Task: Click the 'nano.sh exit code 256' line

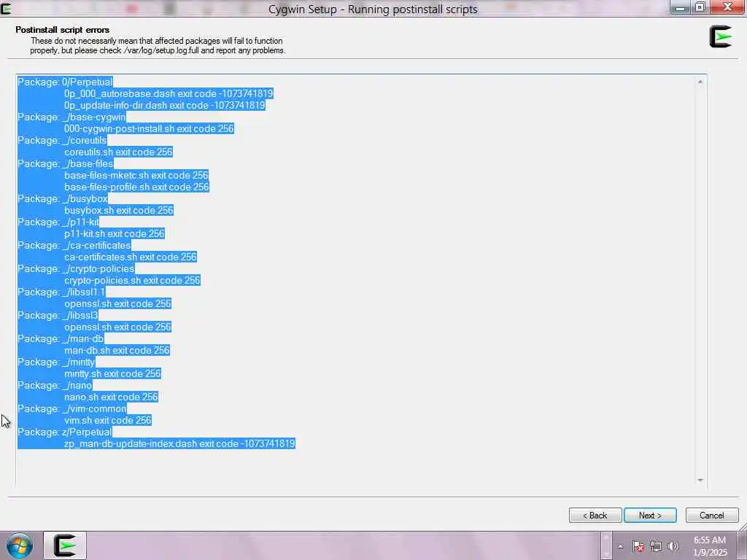Action: pyautogui.click(x=111, y=397)
